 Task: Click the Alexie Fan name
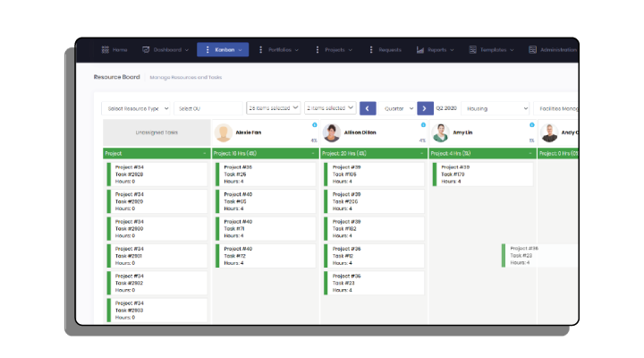248,132
